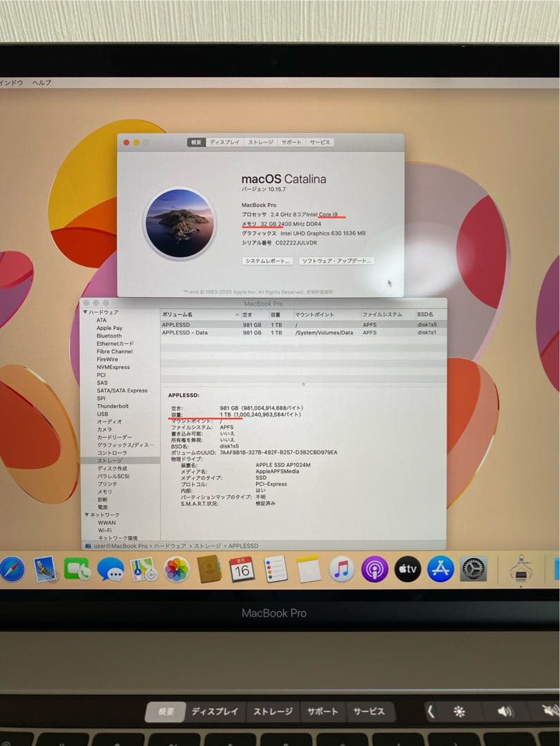Launch Maps from the Dock
The width and height of the screenshot is (560, 746).
tap(144, 569)
